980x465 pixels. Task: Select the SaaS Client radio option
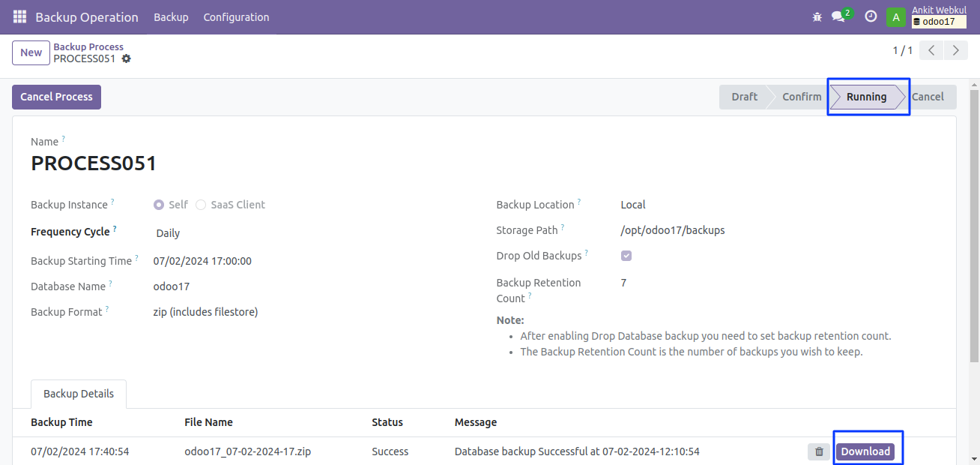[201, 205]
